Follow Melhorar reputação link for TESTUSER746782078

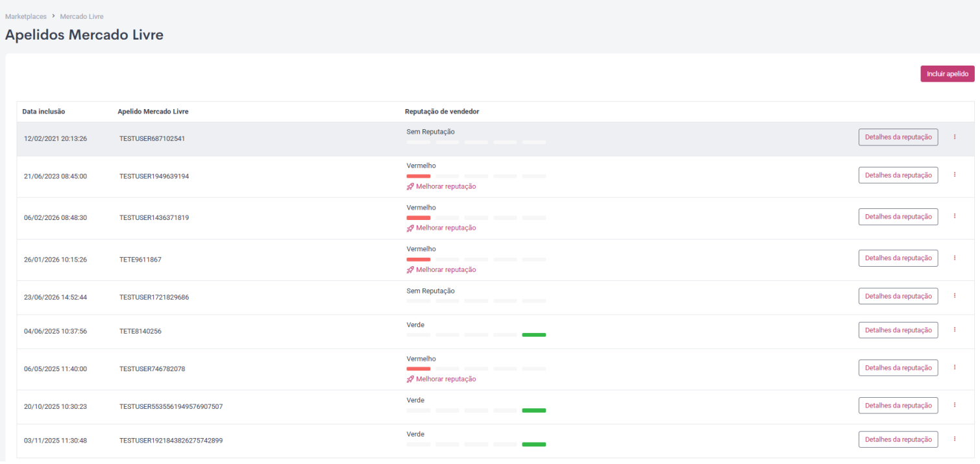441,379
